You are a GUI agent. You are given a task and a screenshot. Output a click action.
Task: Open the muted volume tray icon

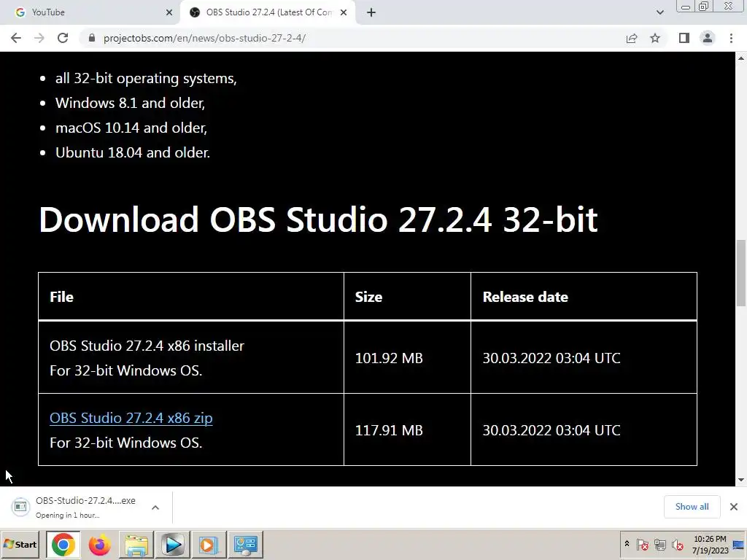[678, 544]
